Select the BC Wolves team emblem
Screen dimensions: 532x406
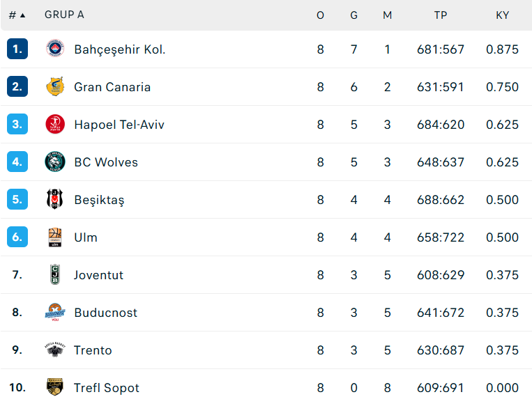point(55,162)
